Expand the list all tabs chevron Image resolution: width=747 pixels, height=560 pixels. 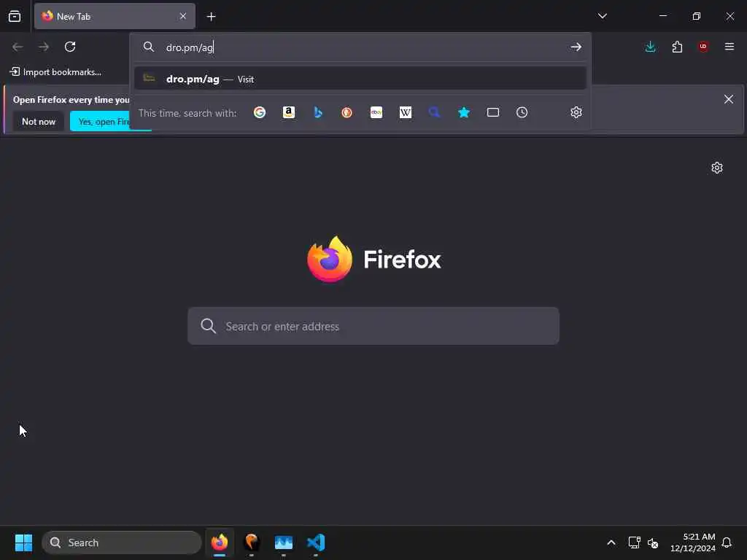[602, 16]
